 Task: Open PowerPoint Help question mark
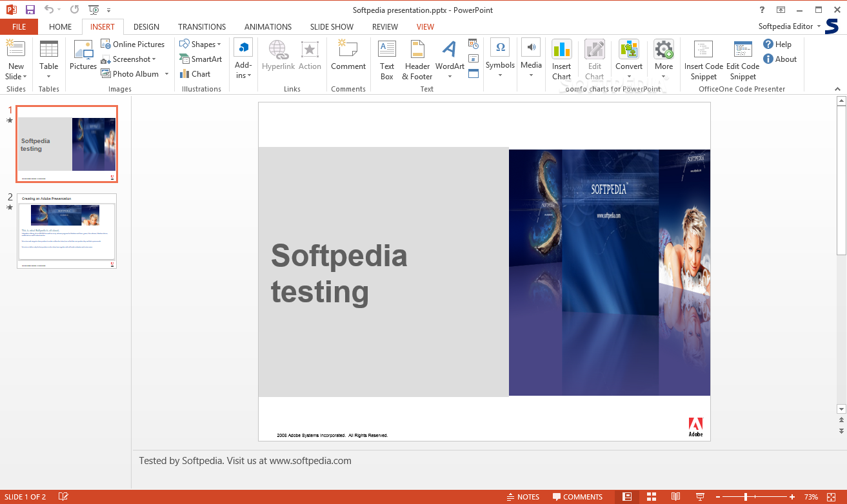(x=762, y=10)
